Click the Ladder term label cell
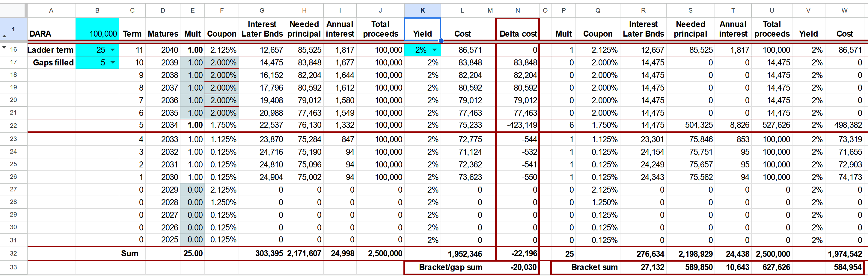Image resolution: width=868 pixels, height=276 pixels. (x=51, y=50)
